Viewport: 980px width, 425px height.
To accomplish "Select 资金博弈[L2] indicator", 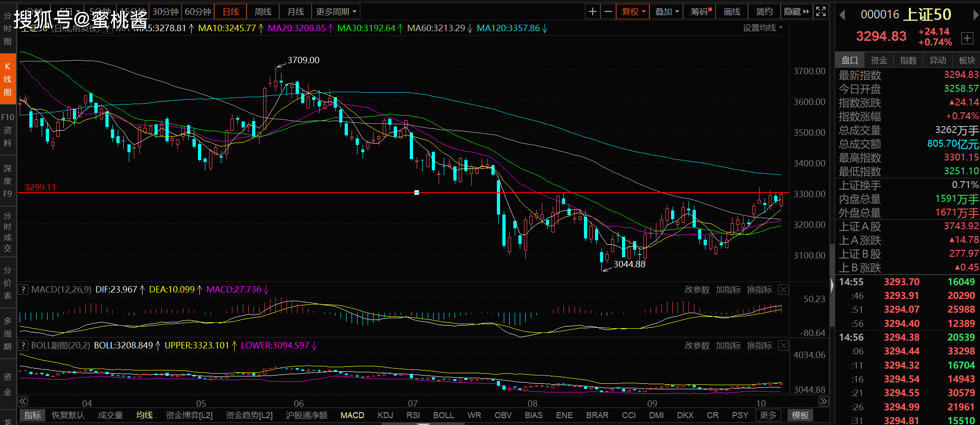I will 189,415.
